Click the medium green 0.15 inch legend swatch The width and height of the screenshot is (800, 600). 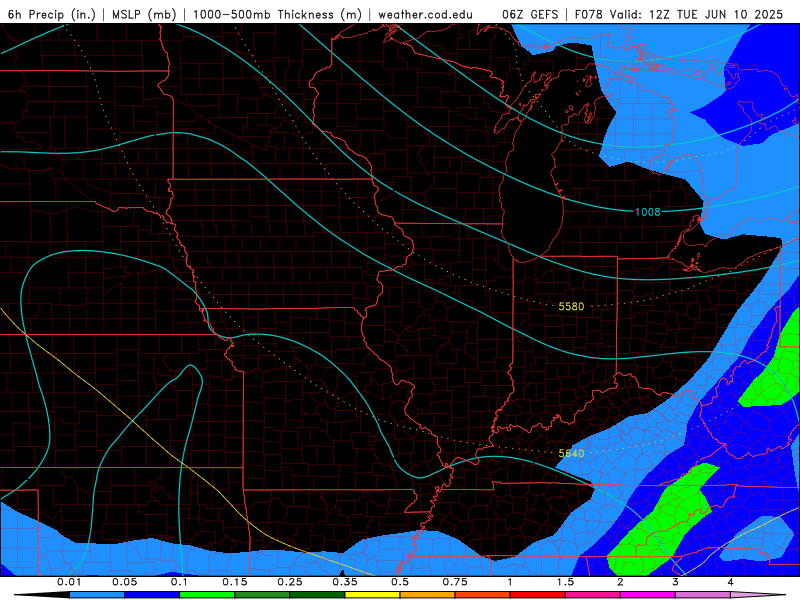pyautogui.click(x=262, y=595)
